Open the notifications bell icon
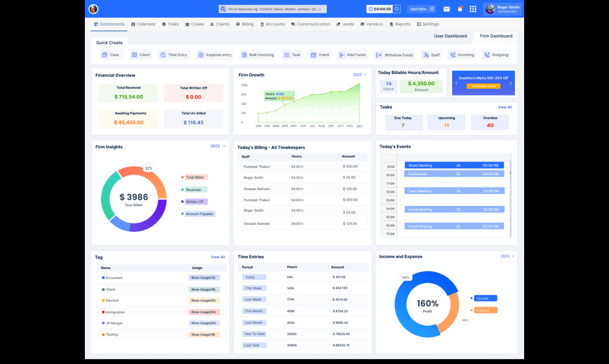 [x=460, y=9]
